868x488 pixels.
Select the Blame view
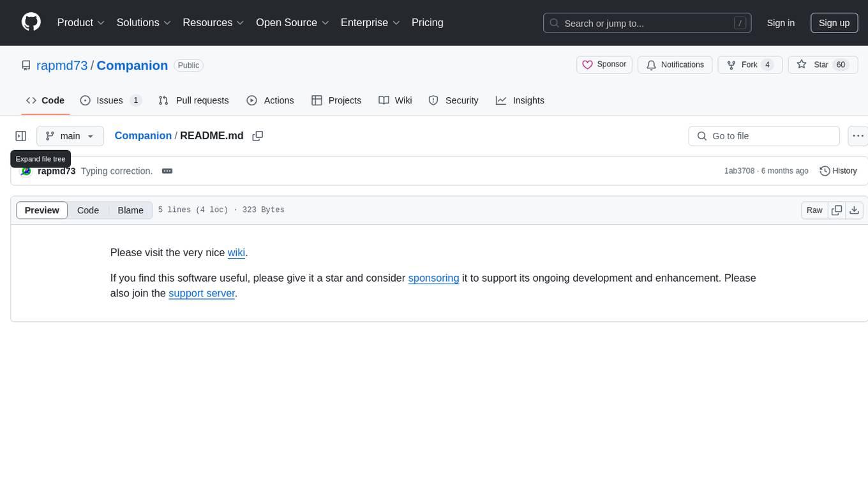point(131,210)
